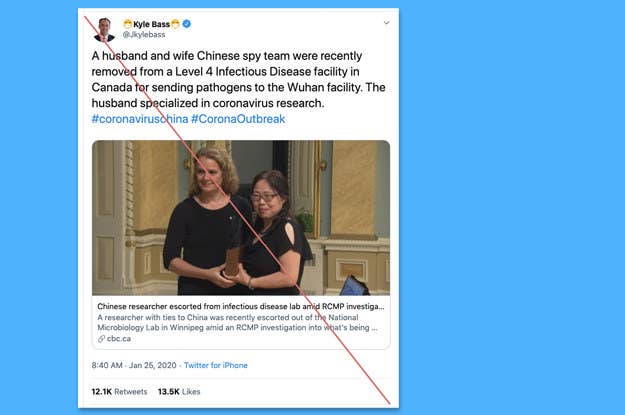Open the Chinese researcher escorted article headline
This screenshot has height=415, width=625.
241,306
